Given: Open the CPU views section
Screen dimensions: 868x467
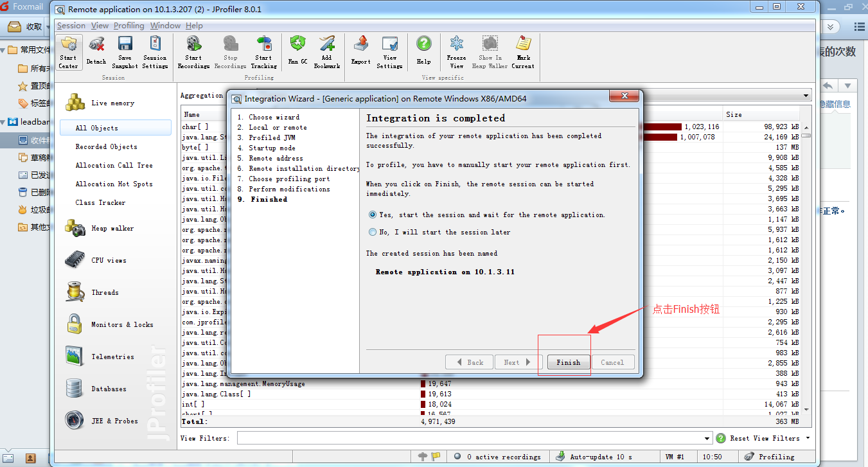Looking at the screenshot, I should [109, 260].
